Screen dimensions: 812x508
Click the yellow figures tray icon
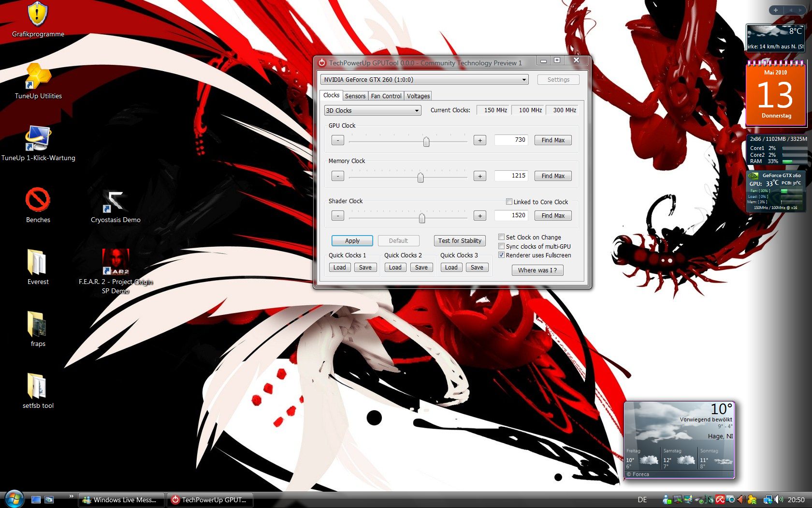[x=752, y=500]
